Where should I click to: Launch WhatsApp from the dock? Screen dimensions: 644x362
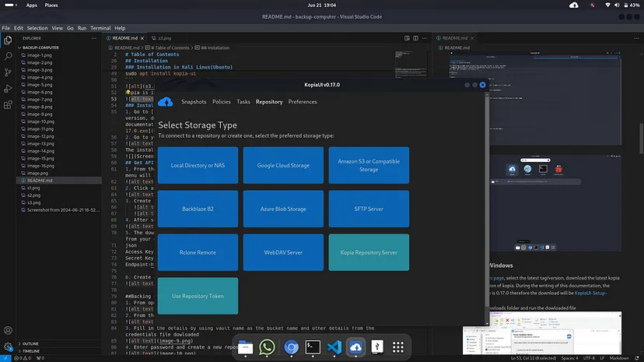[x=268, y=347]
